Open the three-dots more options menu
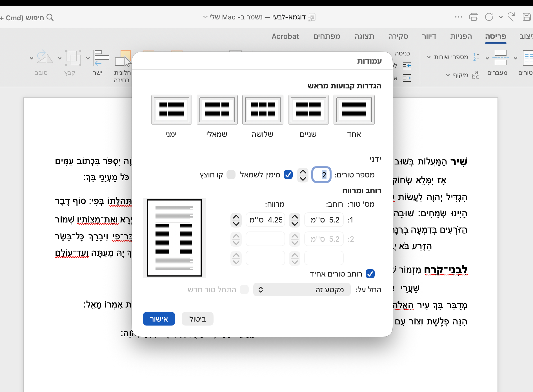This screenshot has width=533, height=392. pos(458,17)
